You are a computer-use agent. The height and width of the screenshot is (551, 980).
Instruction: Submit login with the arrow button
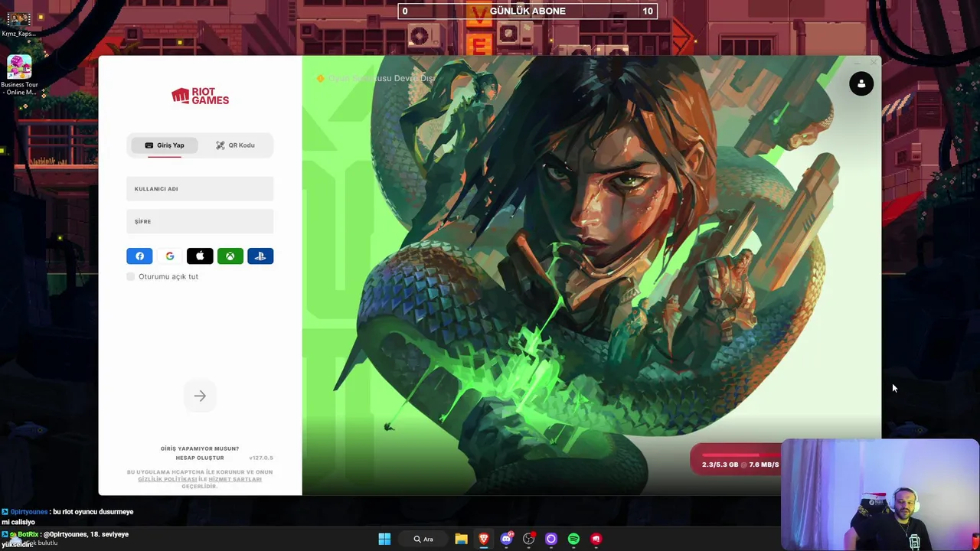pyautogui.click(x=200, y=396)
